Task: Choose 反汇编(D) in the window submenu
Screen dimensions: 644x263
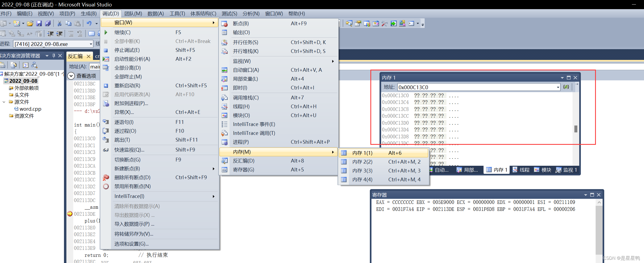Action: click(x=279, y=161)
